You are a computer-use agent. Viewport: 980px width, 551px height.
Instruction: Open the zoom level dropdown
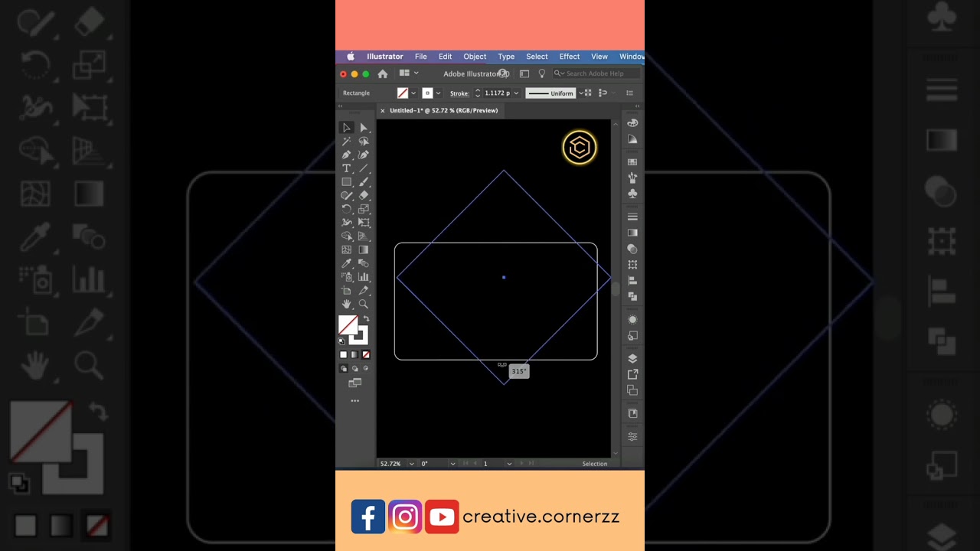point(411,464)
